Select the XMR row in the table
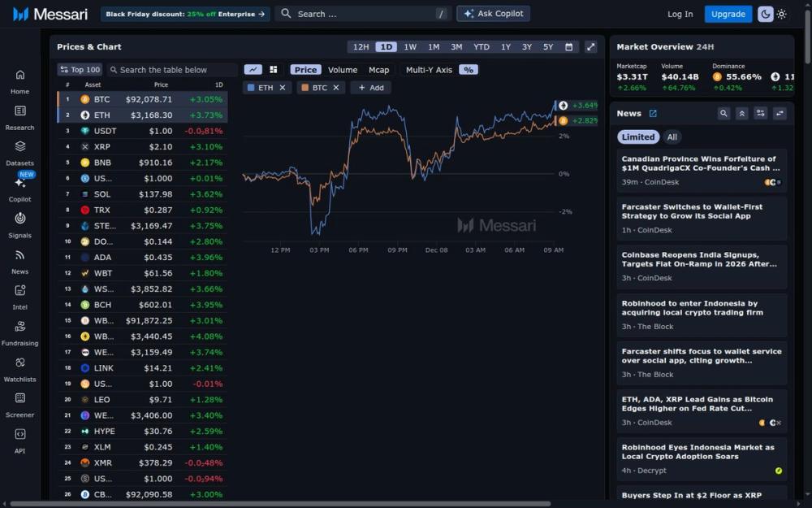 (x=142, y=463)
